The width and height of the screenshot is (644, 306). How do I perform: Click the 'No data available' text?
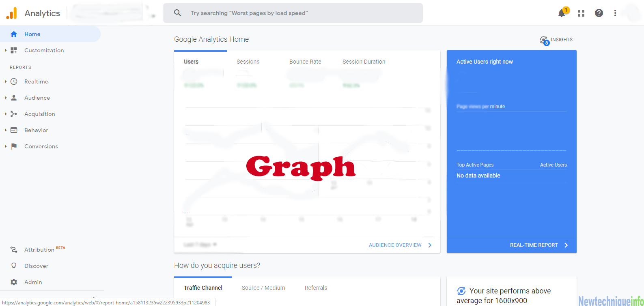click(478, 175)
